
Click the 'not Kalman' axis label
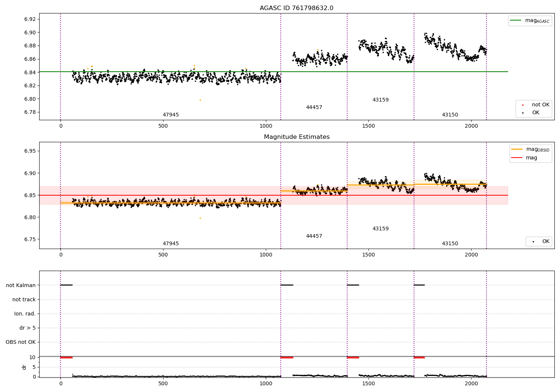pos(21,285)
